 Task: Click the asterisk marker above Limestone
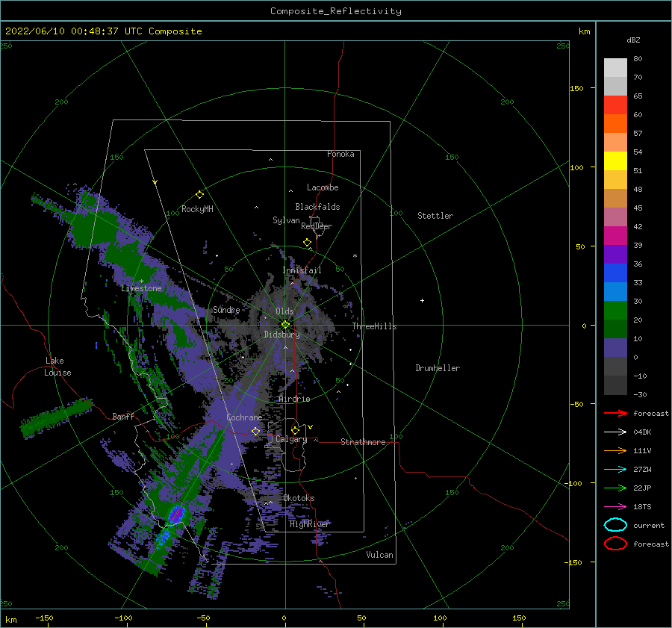tap(141, 282)
